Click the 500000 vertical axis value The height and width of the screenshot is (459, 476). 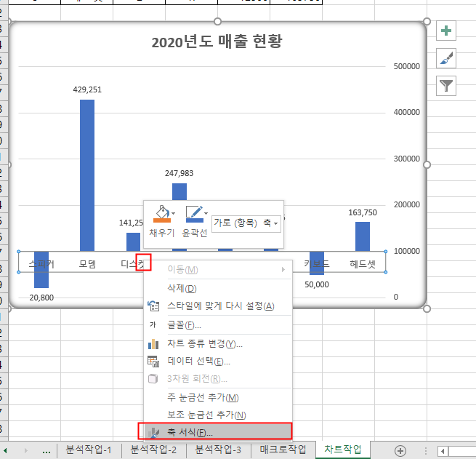(x=407, y=66)
